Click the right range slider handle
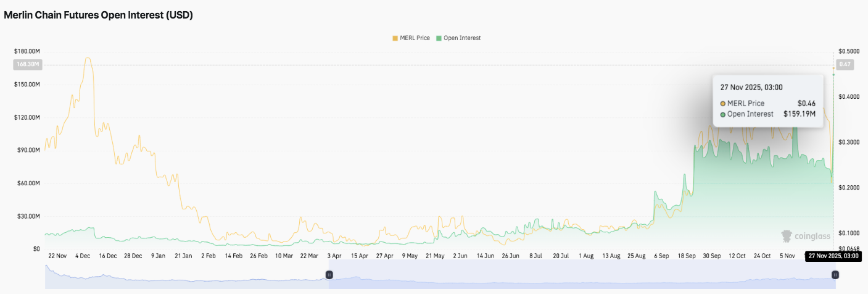Viewport: 868px width, 294px height. (835, 275)
